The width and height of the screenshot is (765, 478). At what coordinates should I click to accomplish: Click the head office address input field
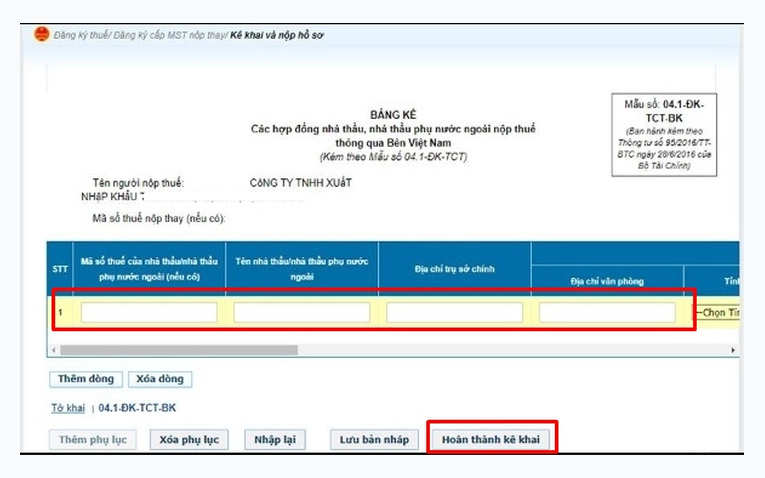click(x=454, y=312)
